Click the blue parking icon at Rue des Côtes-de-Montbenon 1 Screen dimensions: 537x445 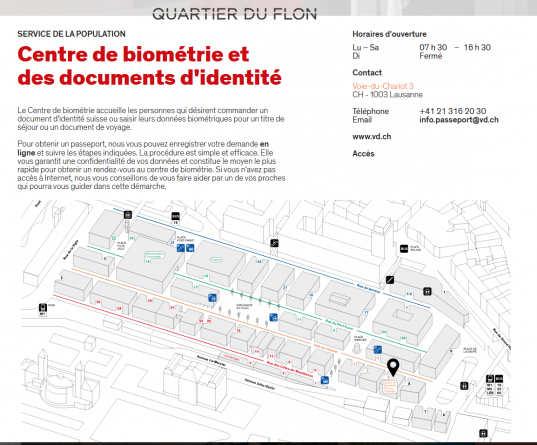tap(325, 380)
